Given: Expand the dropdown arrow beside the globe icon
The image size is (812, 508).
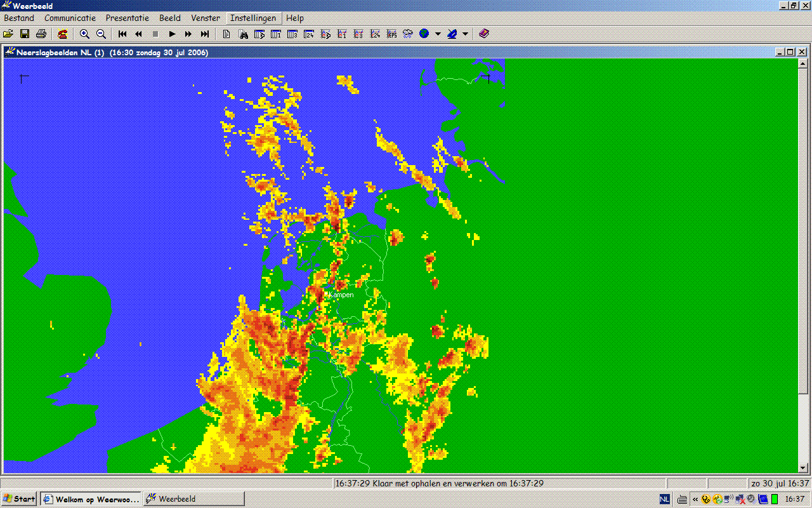Looking at the screenshot, I should [438, 34].
